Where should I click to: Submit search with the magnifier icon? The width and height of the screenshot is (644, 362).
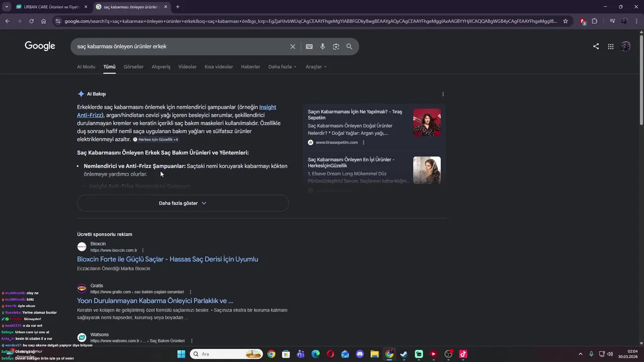click(x=349, y=46)
